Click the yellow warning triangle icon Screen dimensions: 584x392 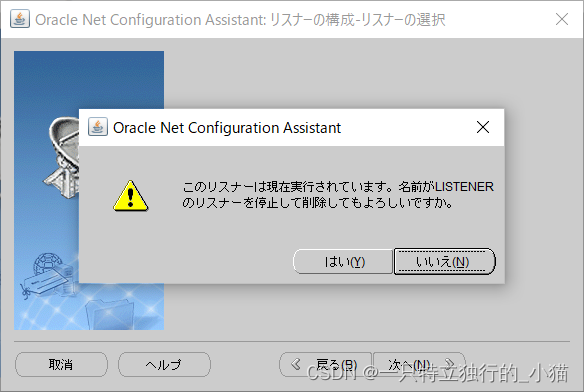[x=130, y=196]
